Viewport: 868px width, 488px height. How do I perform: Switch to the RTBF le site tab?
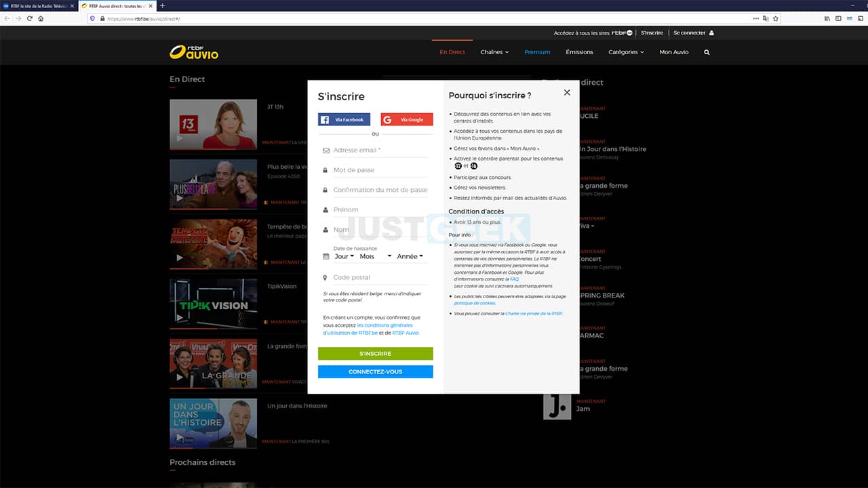click(x=39, y=5)
